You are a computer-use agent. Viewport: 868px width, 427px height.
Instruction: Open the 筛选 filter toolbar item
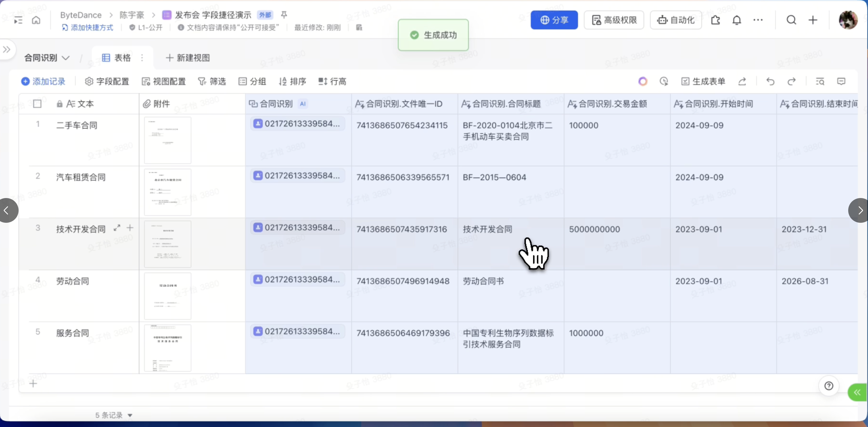click(x=212, y=82)
